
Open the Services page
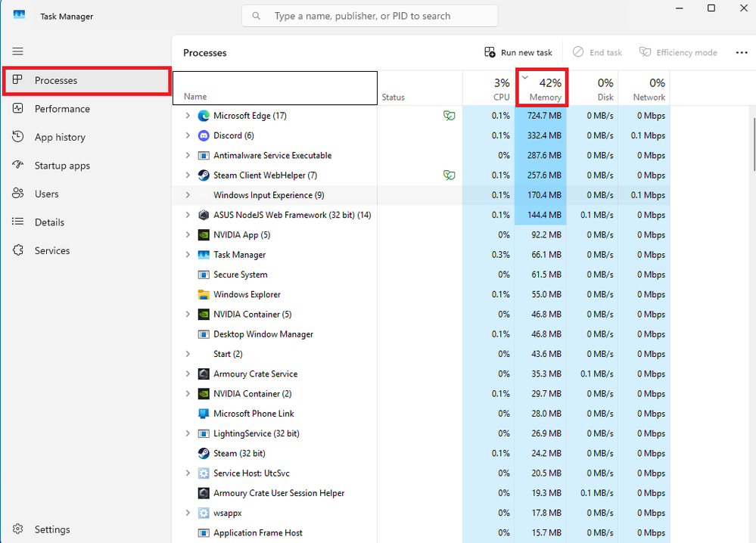tap(86, 250)
